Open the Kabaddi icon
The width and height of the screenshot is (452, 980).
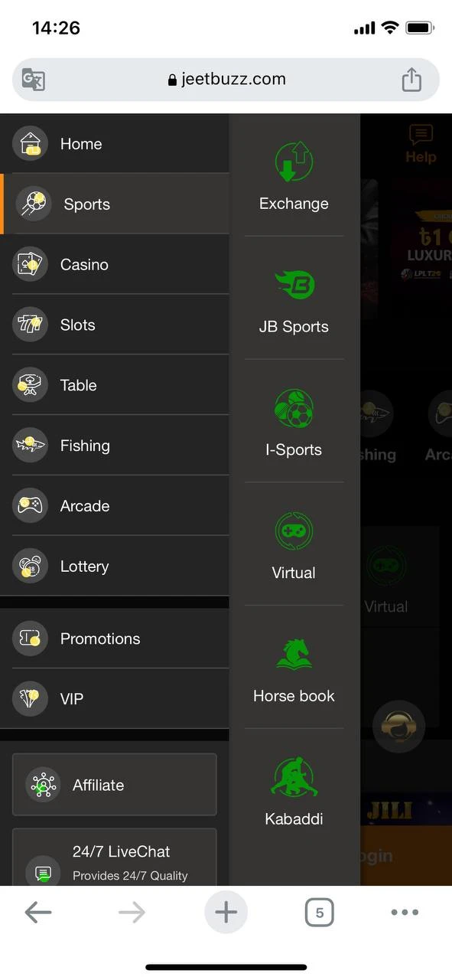294,777
